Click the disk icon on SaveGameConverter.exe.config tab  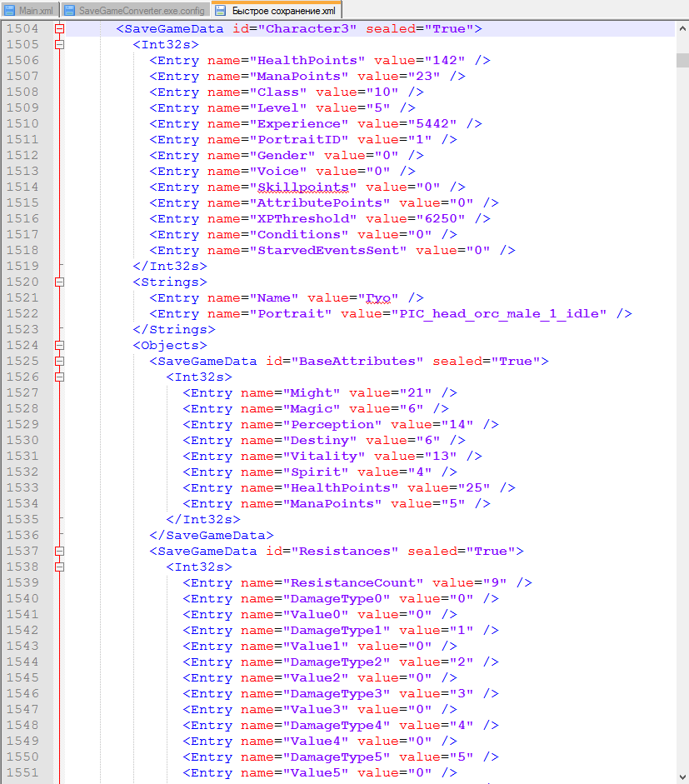[69, 10]
